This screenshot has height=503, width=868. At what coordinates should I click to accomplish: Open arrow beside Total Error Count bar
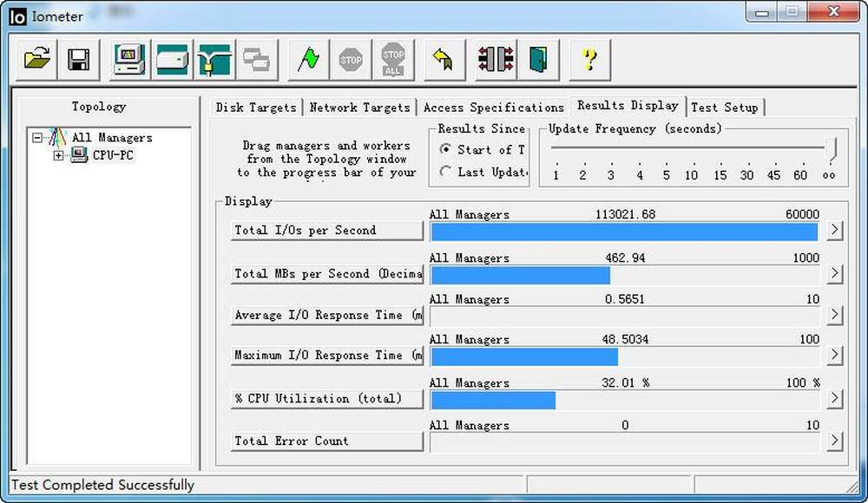835,441
